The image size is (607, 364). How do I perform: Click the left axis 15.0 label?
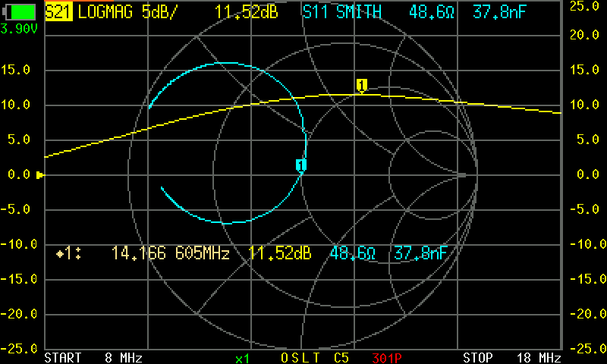[15, 70]
